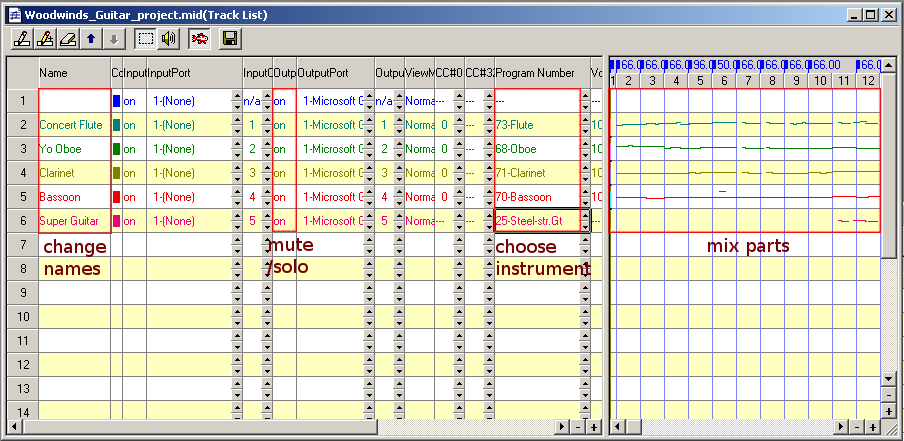Toggle input 'on' for Bassoon track

click(x=130, y=197)
